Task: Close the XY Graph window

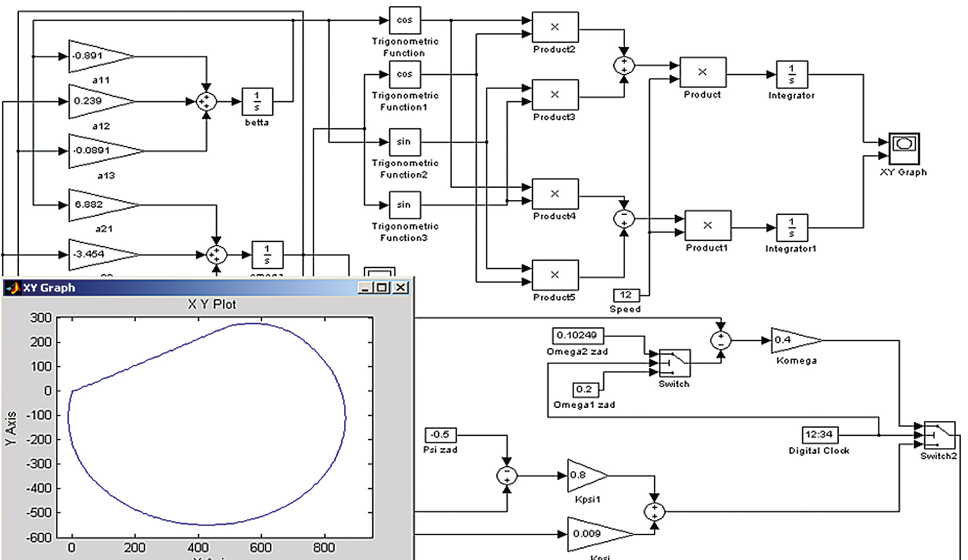Action: pos(401,288)
